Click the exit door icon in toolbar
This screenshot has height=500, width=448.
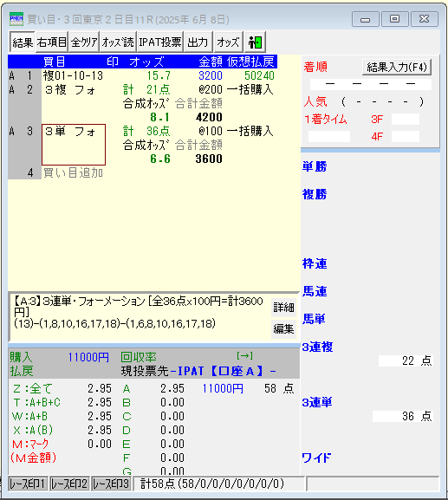point(255,42)
